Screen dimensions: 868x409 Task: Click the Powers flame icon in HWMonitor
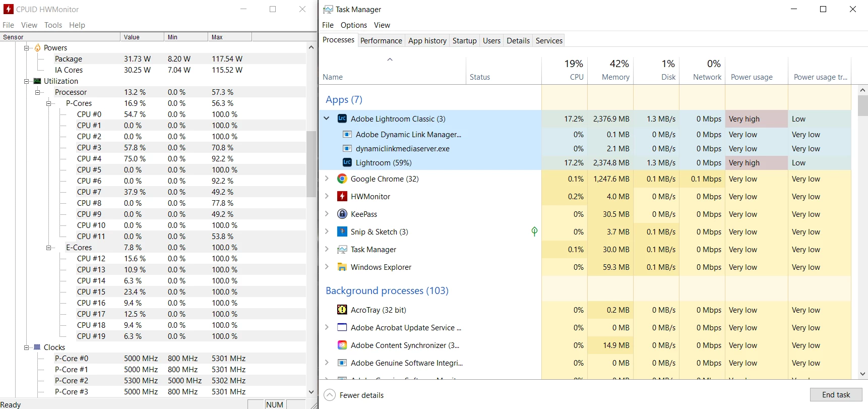pyautogui.click(x=37, y=47)
